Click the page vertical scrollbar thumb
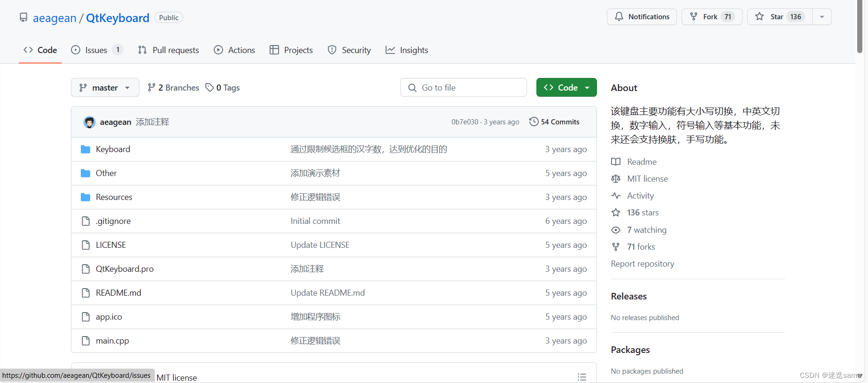868x383 pixels. coord(860,27)
